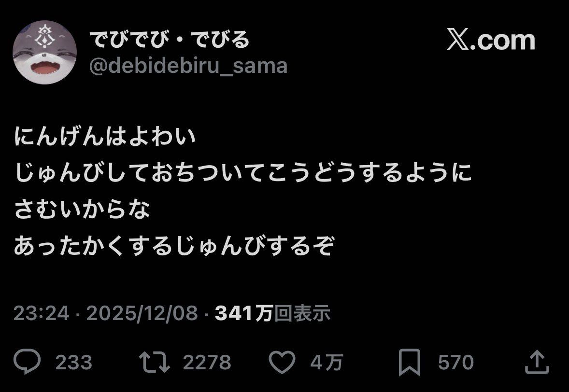569x392 pixels.
Task: Click the line starting with じゅんびしておちついて
Action: 243,173
